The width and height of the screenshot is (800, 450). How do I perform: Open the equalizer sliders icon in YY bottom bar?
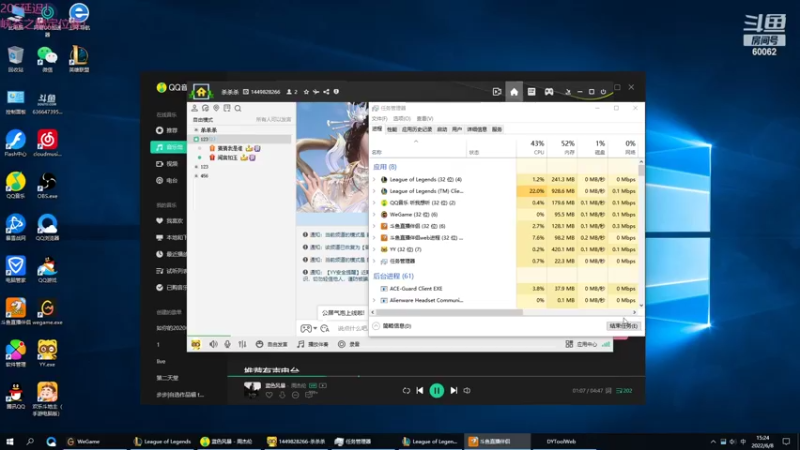[242, 344]
